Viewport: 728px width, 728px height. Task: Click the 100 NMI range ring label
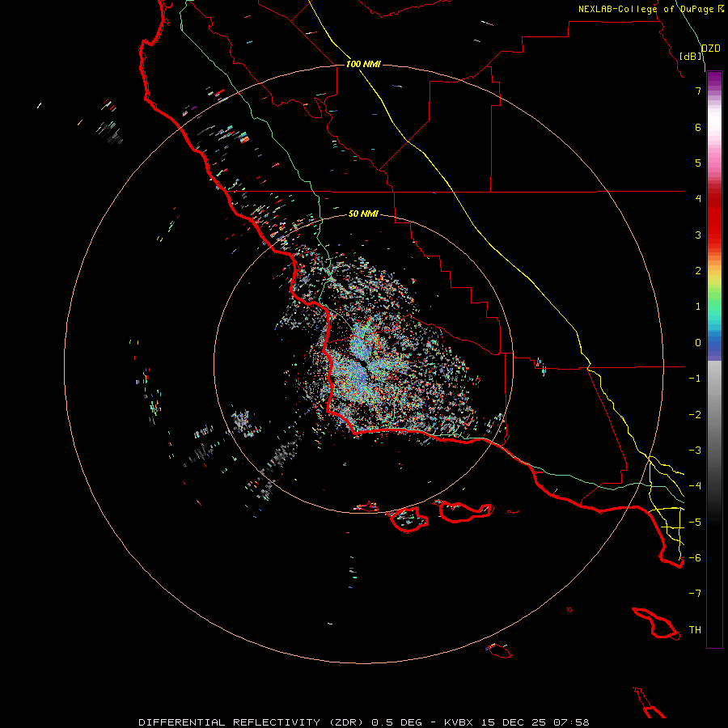pos(363,64)
